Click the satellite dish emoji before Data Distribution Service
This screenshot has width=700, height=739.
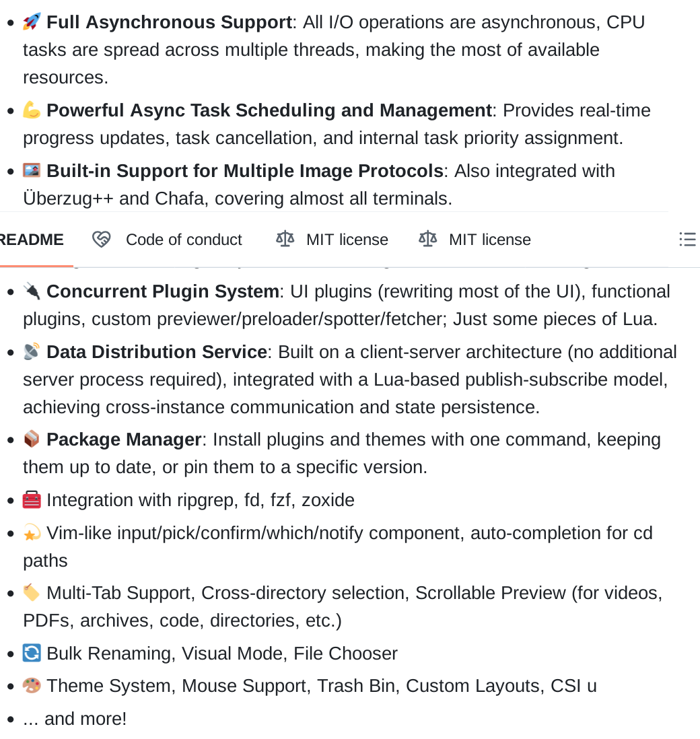point(32,351)
